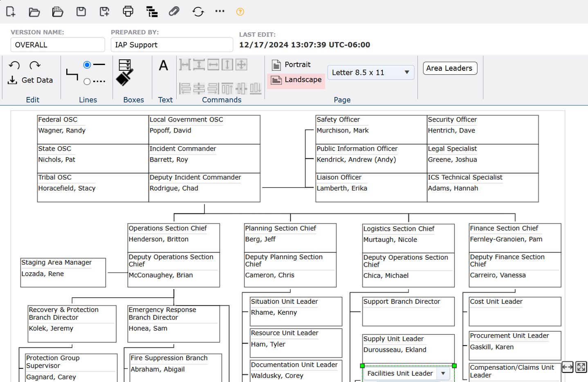This screenshot has height=382, width=588.
Task: Open an existing chart file
Action: (x=34, y=11)
